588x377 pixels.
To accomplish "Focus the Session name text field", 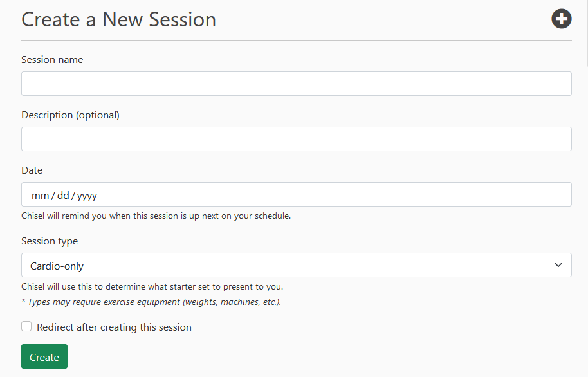I will pos(296,84).
